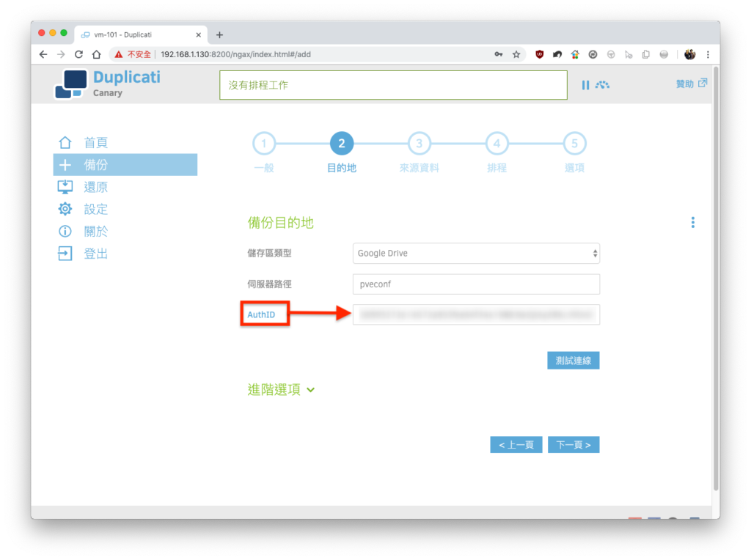This screenshot has height=560, width=751.
Task: Open the uBlock shield extension
Action: point(539,54)
